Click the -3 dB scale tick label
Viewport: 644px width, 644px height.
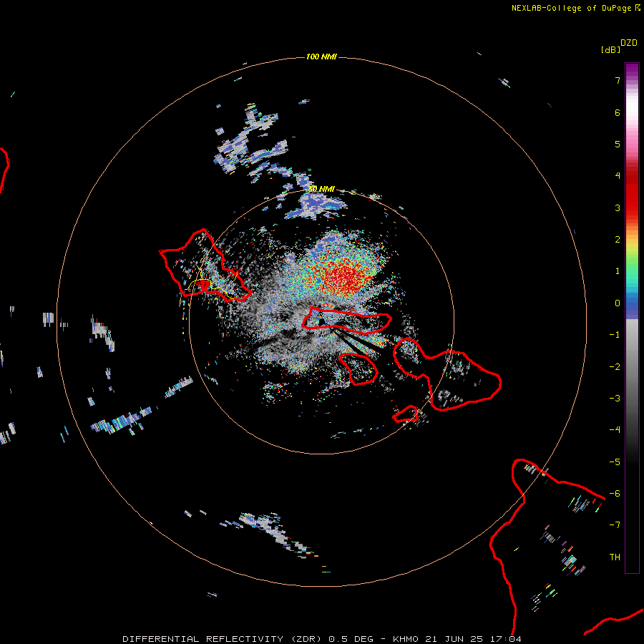[x=615, y=399]
